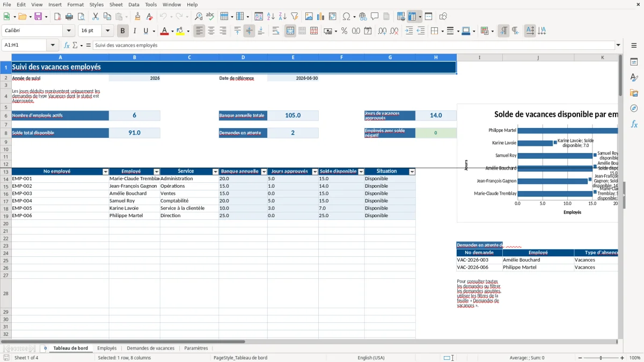Select cell with Amélie Bouchard in employee table

(134, 193)
